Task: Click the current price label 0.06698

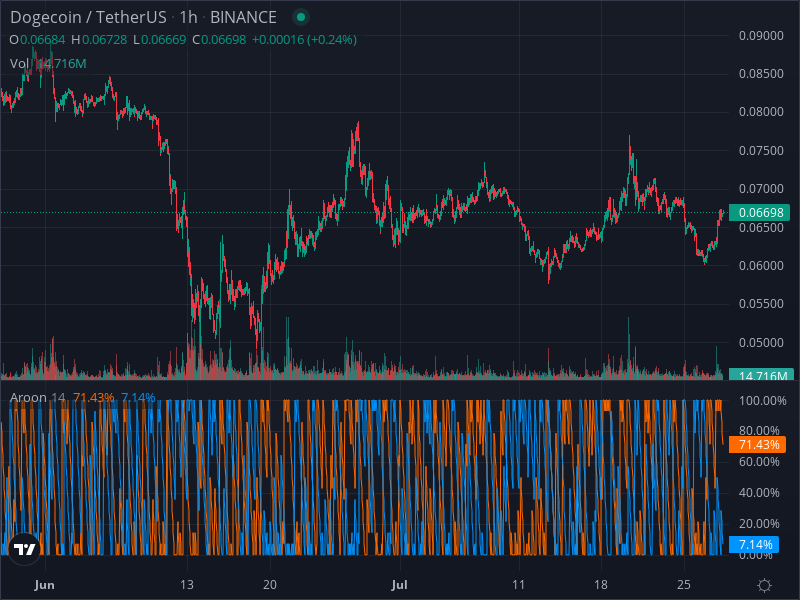Action: pos(759,212)
